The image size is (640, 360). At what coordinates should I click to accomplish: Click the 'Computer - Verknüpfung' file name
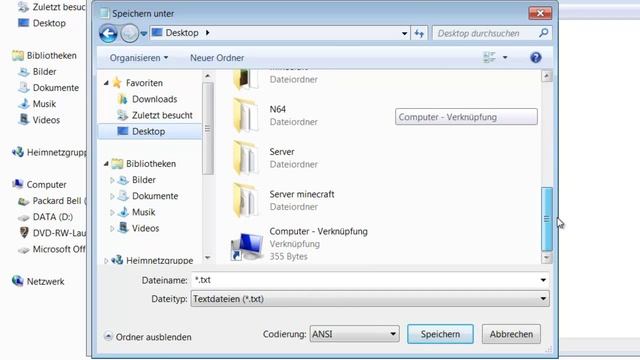pos(318,231)
